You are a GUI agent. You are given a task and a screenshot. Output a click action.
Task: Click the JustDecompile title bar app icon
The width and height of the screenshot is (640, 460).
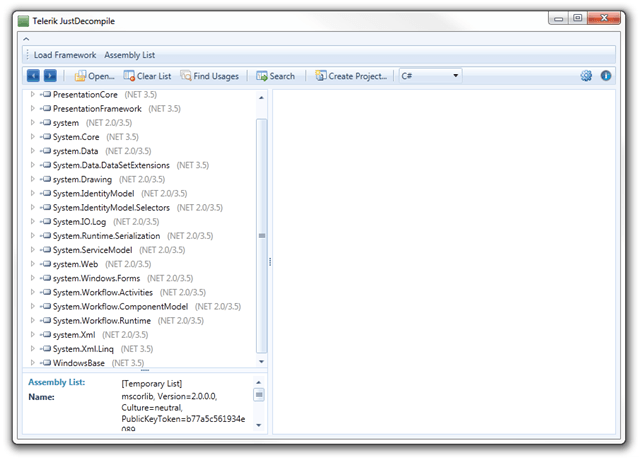24,21
